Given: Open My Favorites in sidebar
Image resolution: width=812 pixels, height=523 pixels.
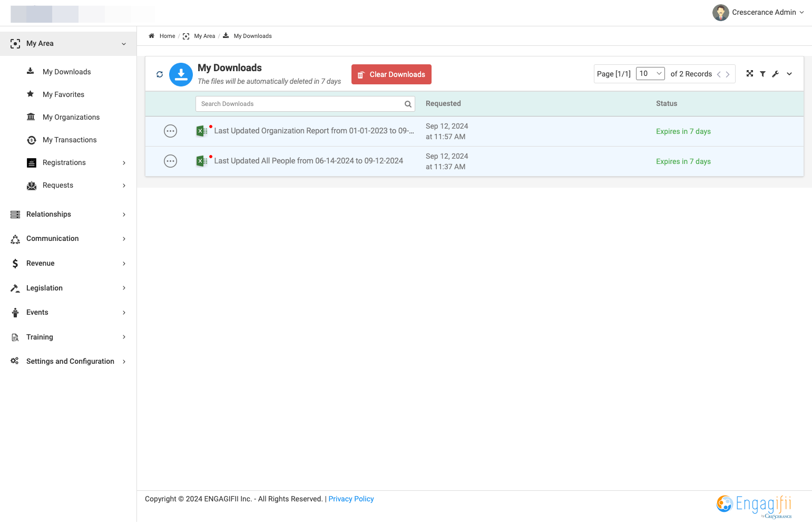Looking at the screenshot, I should pos(63,95).
